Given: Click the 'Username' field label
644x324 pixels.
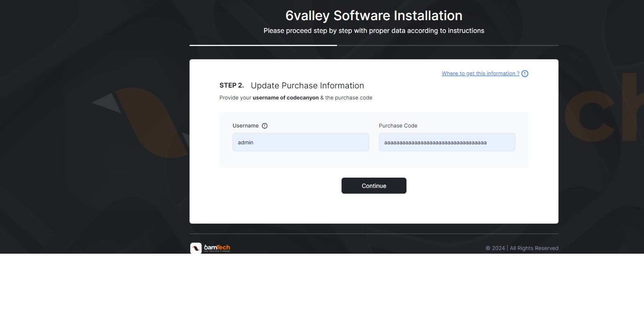Looking at the screenshot, I should pyautogui.click(x=246, y=126).
